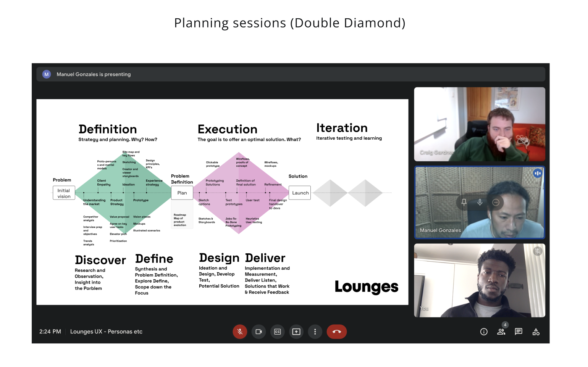Screen dimensions: 588x367
Task: Click the page title "Planning sessions (Double Diamond)"
Action: 290,23
